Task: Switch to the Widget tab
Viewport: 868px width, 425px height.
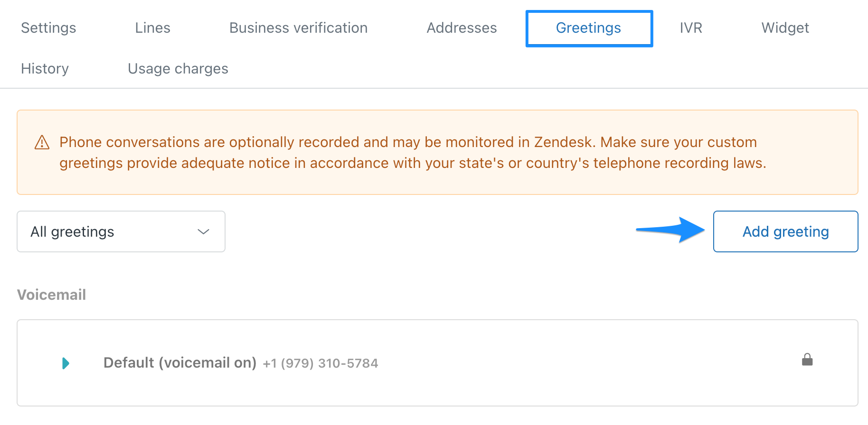Action: (785, 28)
